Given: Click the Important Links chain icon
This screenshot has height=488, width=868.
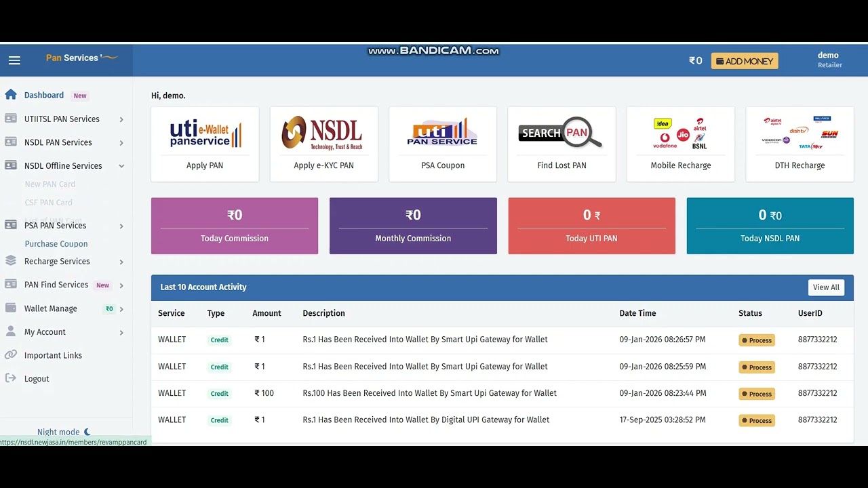Looking at the screenshot, I should 11,355.
